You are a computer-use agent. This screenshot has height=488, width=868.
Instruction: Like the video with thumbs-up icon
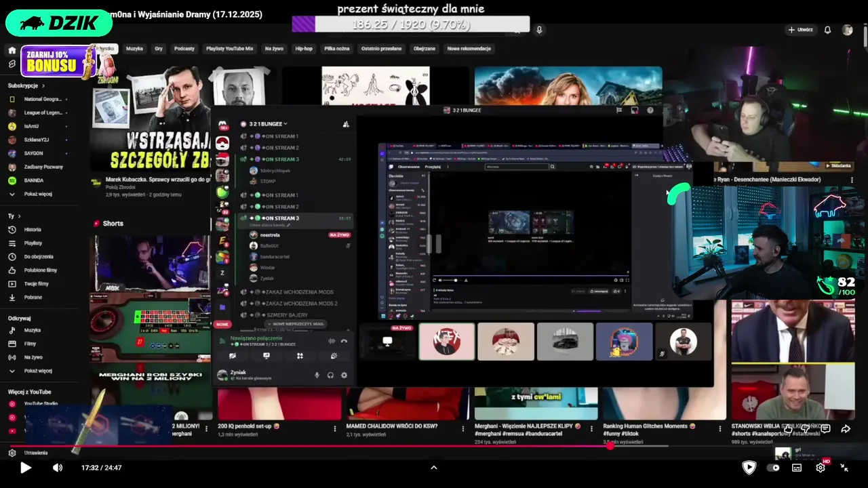[788, 429]
